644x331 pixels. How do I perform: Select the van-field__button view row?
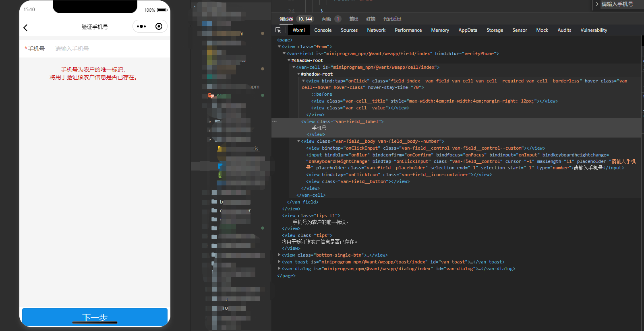[x=358, y=181]
